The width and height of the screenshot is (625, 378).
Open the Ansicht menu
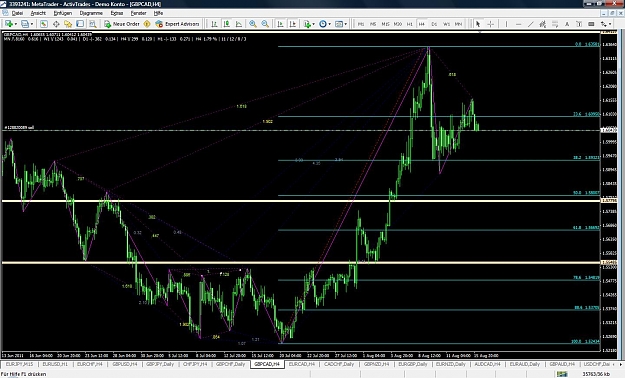click(x=38, y=13)
